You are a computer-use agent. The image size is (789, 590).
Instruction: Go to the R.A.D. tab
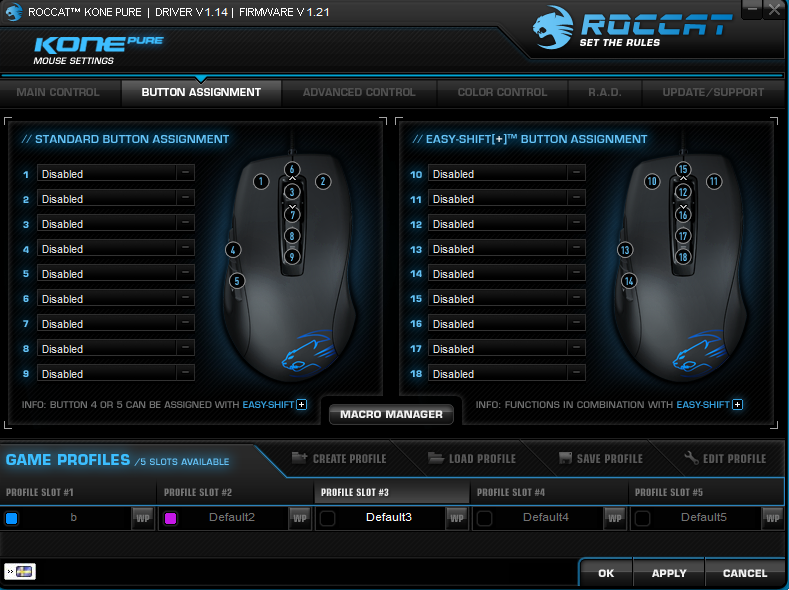[604, 93]
